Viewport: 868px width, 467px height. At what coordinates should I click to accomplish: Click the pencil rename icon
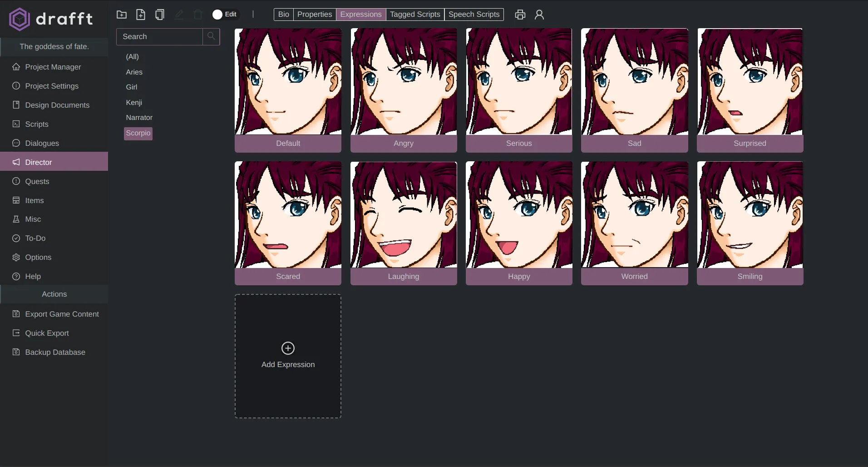[x=179, y=15]
